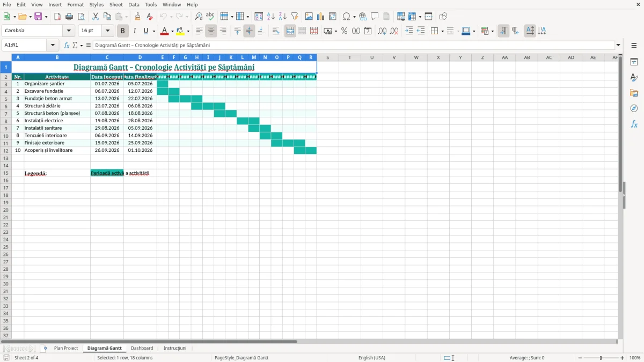
Task: Toggle Wrap Text
Action: pyautogui.click(x=276, y=31)
